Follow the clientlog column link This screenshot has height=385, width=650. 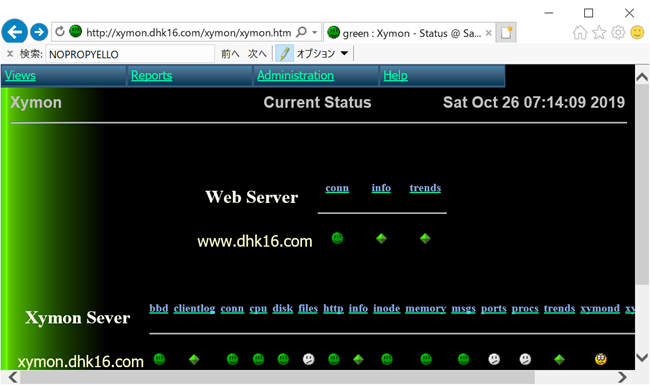tap(194, 308)
